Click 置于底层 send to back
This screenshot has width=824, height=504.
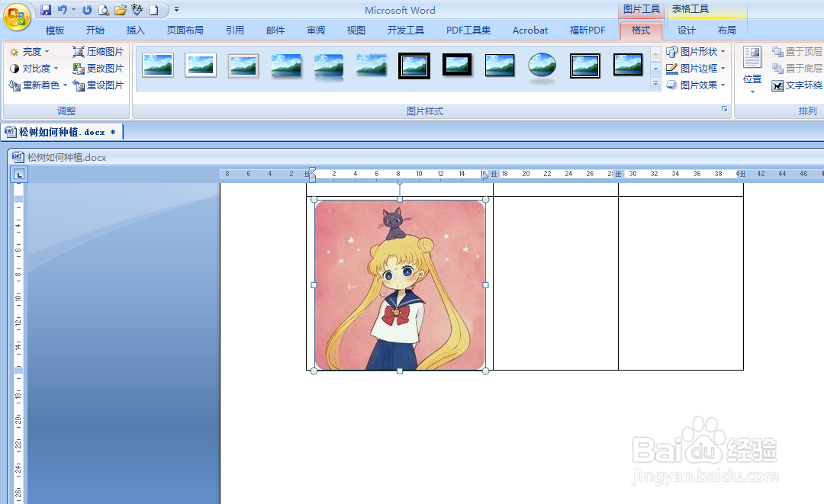[797, 69]
